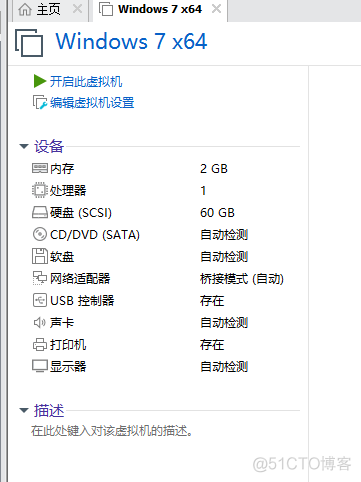Switch to the 主页 (Home) tab
Viewport: 361px width, 482px height.
(x=40, y=10)
